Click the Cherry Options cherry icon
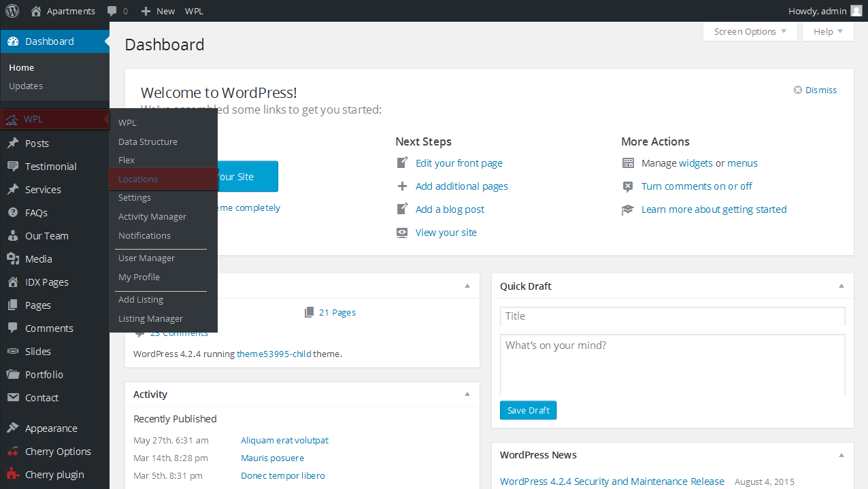This screenshot has height=489, width=868. [12, 452]
